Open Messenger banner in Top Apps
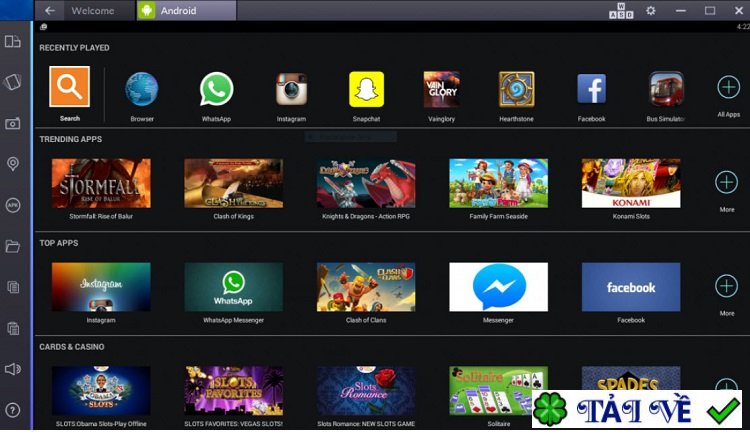Screen dimensions: 750x436 (498, 287)
